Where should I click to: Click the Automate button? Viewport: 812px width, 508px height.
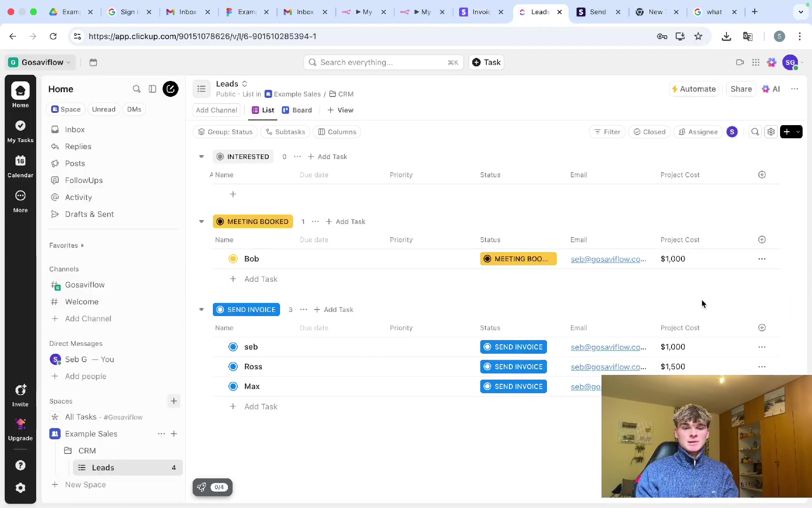coord(694,89)
